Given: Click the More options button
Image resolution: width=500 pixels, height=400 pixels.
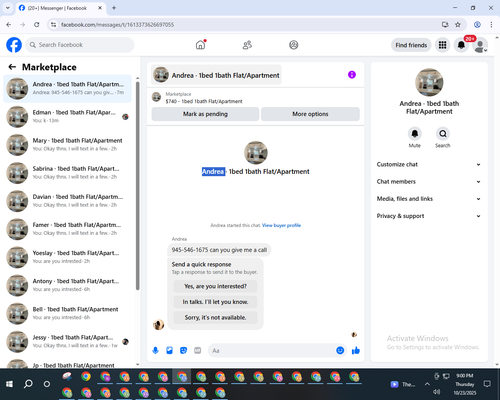Looking at the screenshot, I should tap(310, 114).
